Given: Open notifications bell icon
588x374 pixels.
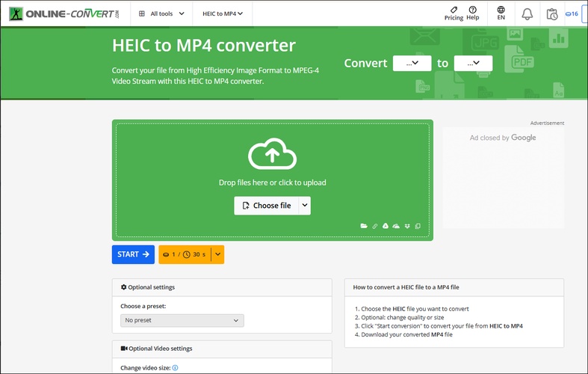Looking at the screenshot, I should tap(527, 14).
